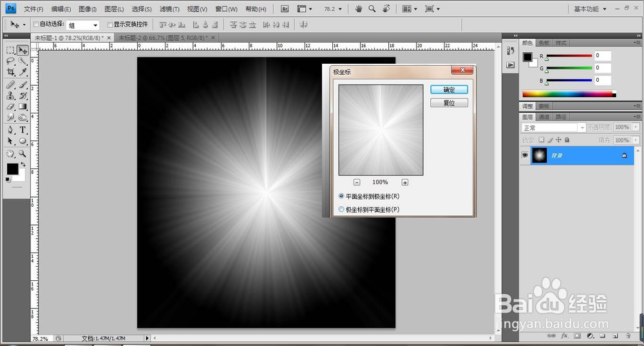This screenshot has width=644, height=346.
Task: Click the top-bar magnifier Zoom icon
Action: point(372,8)
